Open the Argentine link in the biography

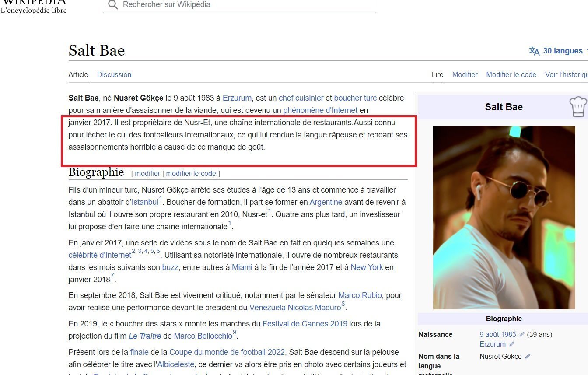point(326,202)
